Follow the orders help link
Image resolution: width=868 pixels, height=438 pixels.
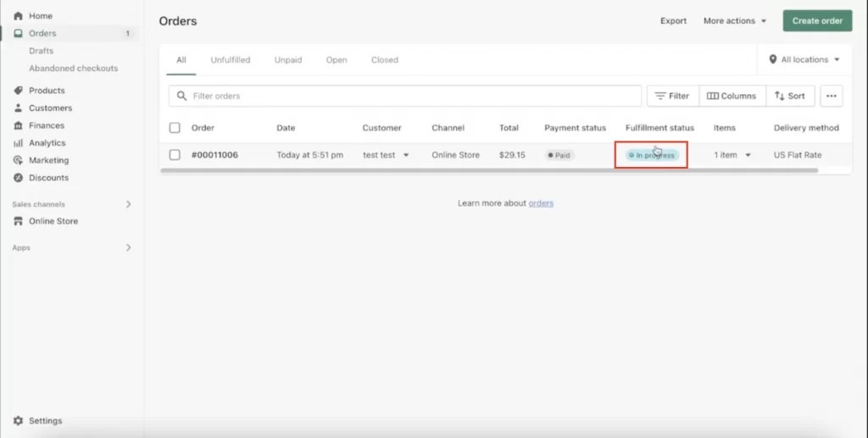tap(541, 203)
